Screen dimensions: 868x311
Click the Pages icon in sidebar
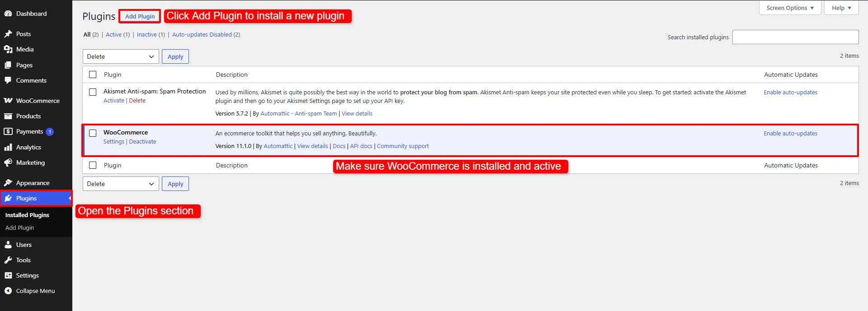pos(8,65)
